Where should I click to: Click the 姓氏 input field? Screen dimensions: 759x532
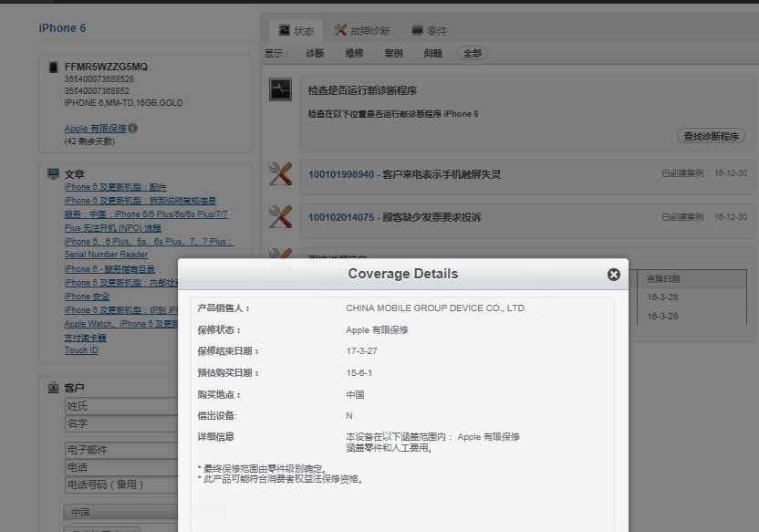tap(121, 406)
